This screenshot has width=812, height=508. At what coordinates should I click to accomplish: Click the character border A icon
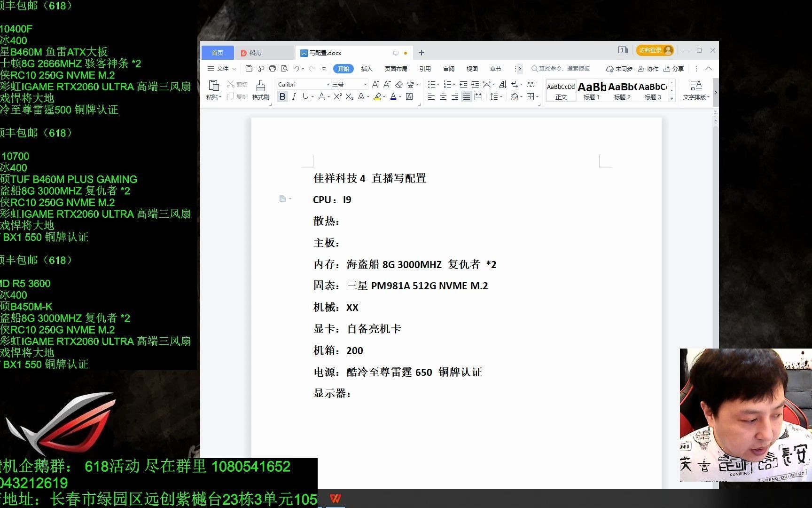tap(409, 96)
